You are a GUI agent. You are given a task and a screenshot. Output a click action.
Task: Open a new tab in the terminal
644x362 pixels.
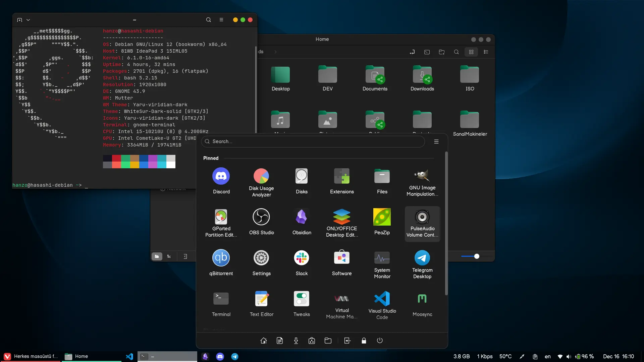(x=19, y=20)
